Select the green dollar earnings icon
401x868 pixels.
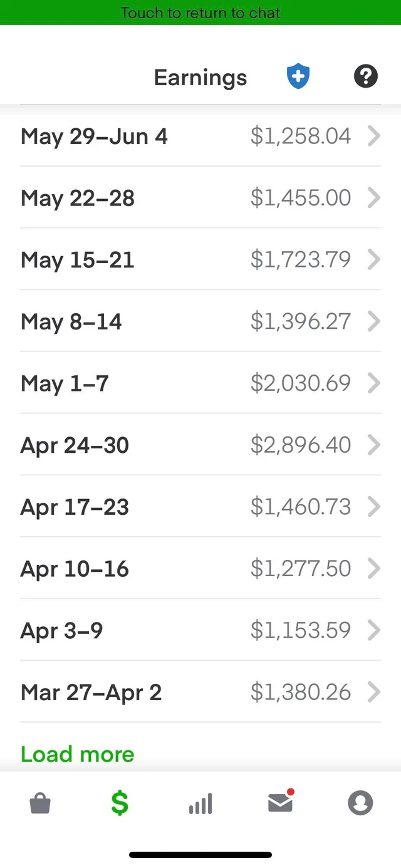119,803
